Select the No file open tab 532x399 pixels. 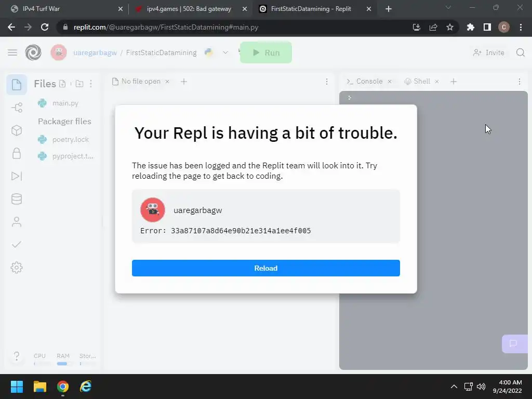[141, 82]
